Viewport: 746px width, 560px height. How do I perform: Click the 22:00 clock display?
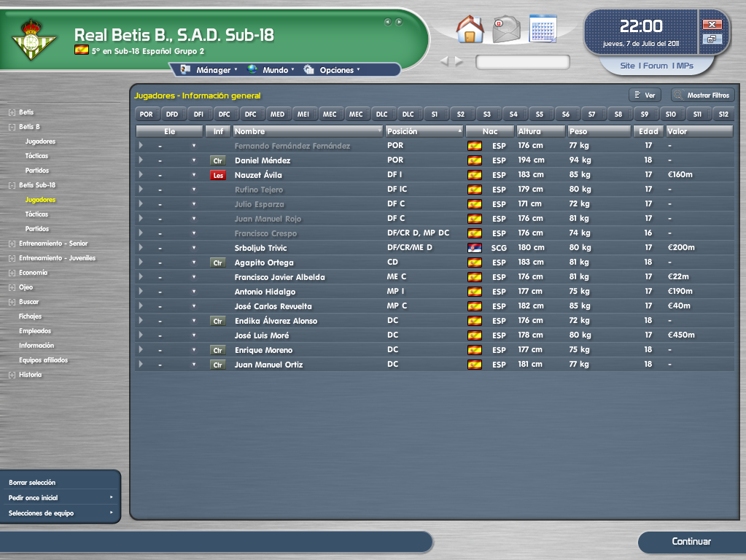tap(641, 26)
